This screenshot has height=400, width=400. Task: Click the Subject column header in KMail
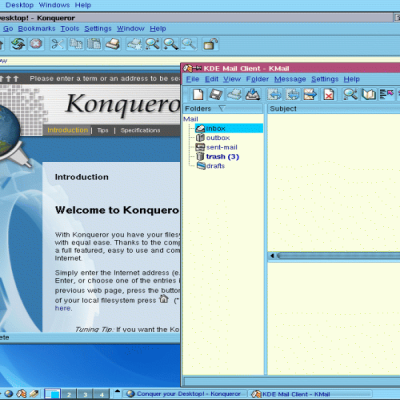click(334, 108)
